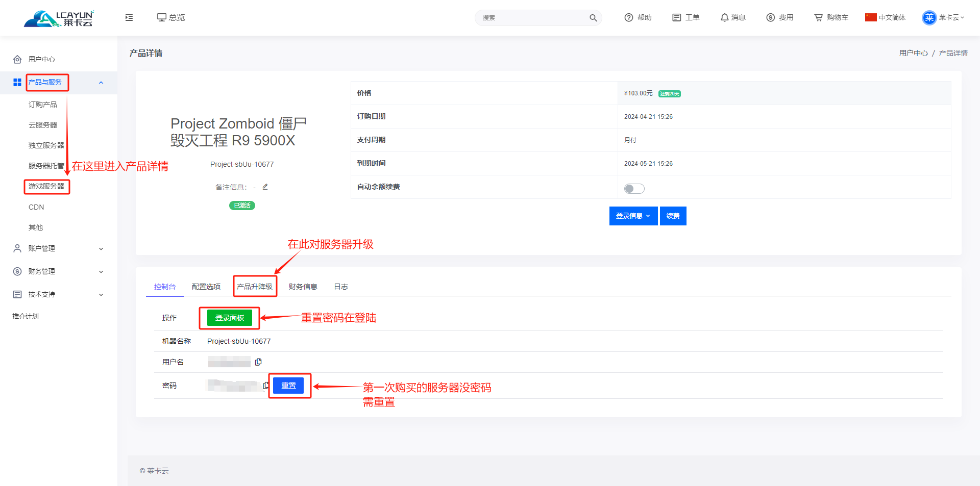Open the 购物车 shopping cart

click(x=831, y=17)
